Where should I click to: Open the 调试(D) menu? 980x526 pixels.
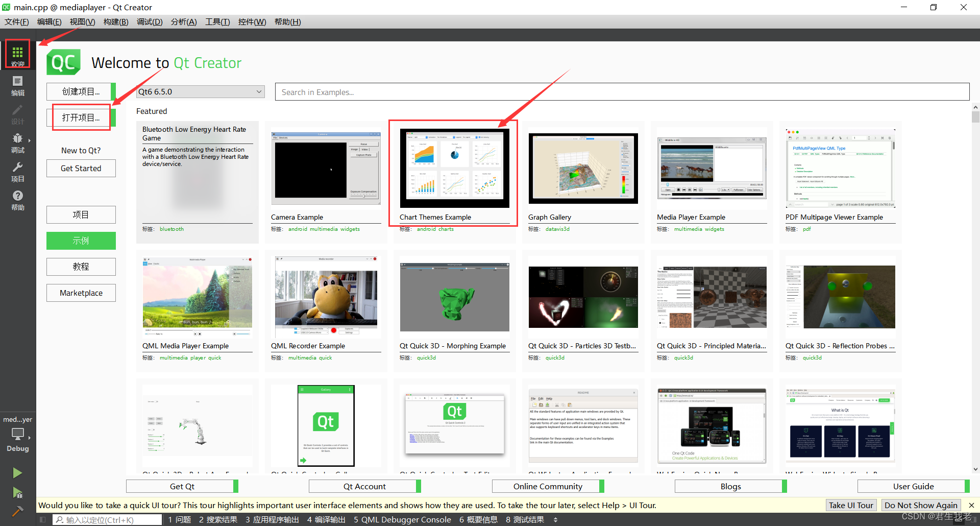[150, 22]
